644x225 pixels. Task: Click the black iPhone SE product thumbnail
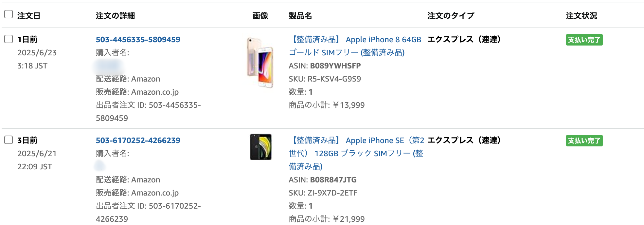click(260, 147)
